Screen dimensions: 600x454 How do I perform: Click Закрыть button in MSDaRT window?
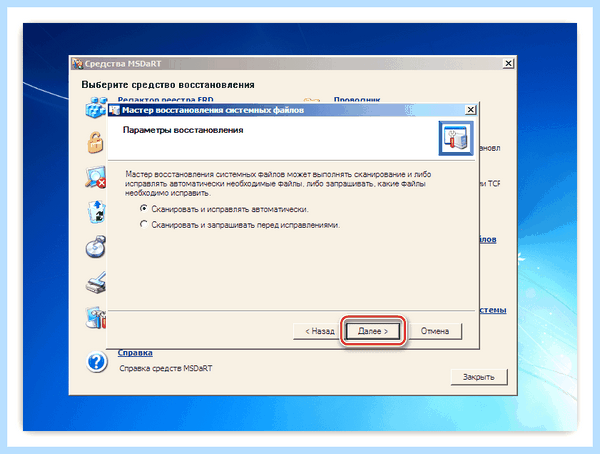pyautogui.click(x=479, y=377)
